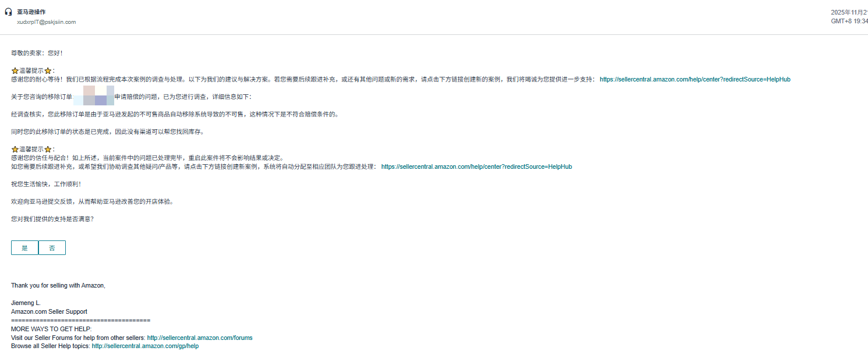Viewport: 868px width, 358px height.
Task: Open the help center link in first notice paragraph
Action: click(x=694, y=79)
